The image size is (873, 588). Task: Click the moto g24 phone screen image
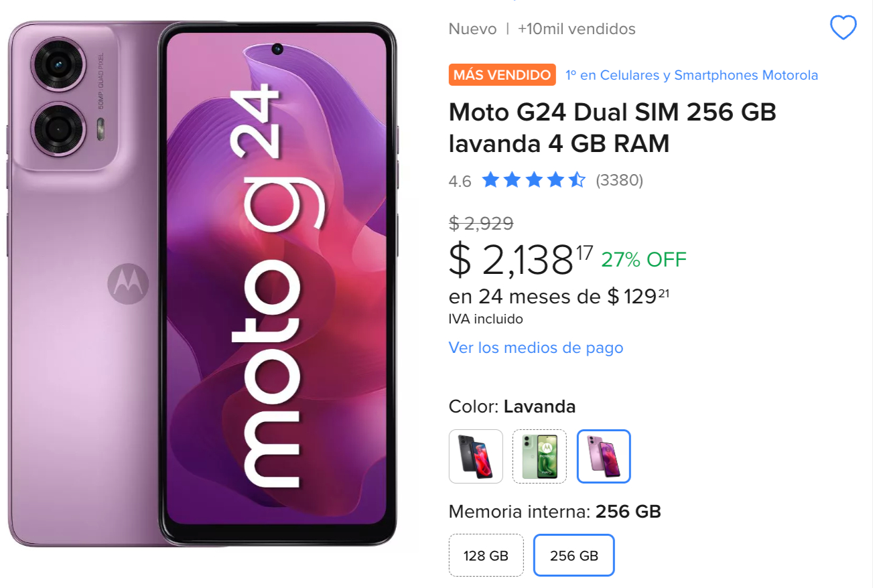point(277,279)
